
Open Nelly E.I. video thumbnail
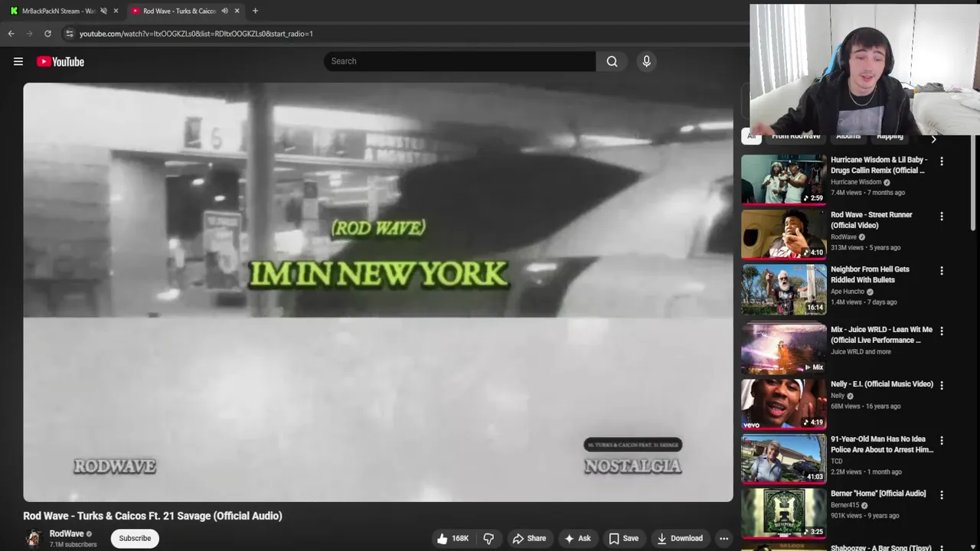783,404
